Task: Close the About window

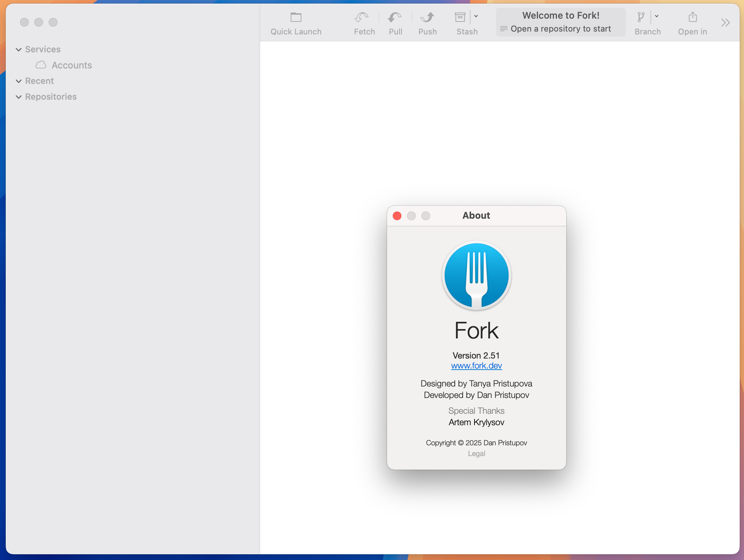Action: pyautogui.click(x=397, y=216)
